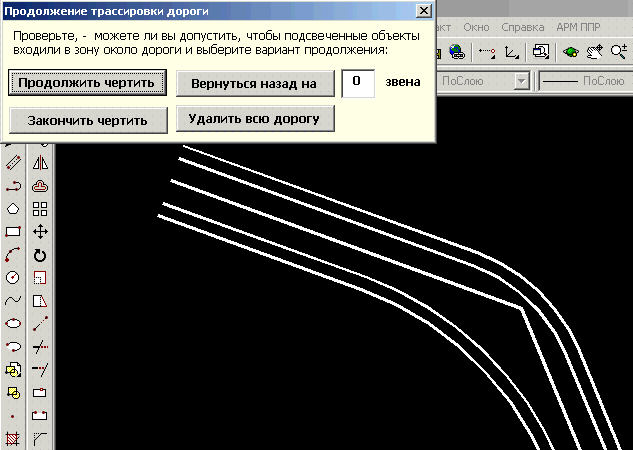
Task: Select the Break tool
Action: [x=40, y=416]
